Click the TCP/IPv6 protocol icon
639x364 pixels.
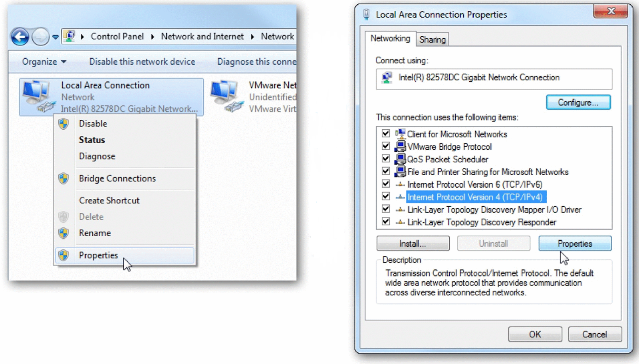(400, 184)
